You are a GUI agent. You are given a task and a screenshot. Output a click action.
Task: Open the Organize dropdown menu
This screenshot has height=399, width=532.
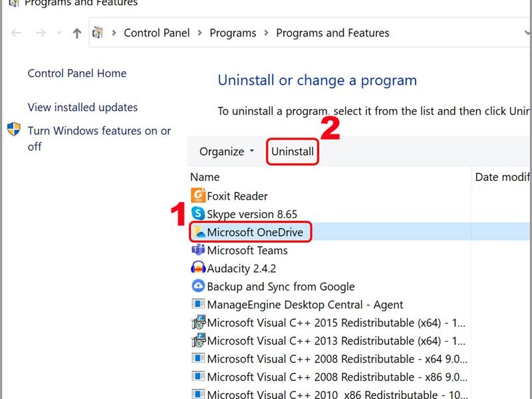[x=227, y=152]
